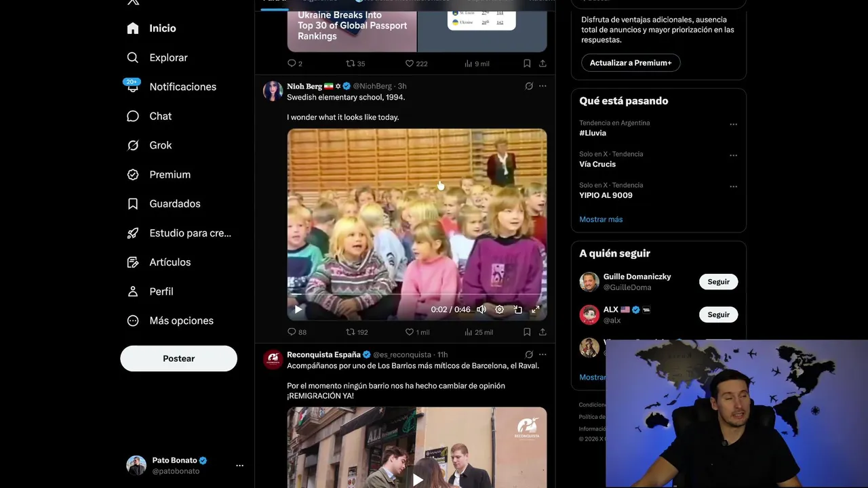Open Premium page from sidebar
868x488 pixels.
[x=159, y=174]
